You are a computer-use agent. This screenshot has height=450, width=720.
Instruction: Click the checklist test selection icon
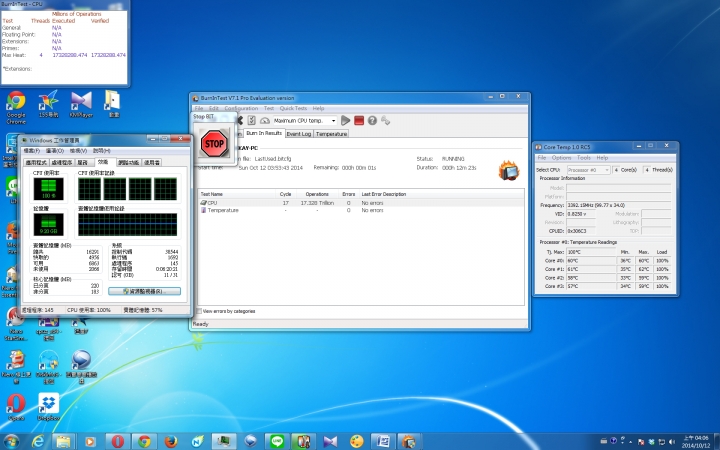(252, 120)
